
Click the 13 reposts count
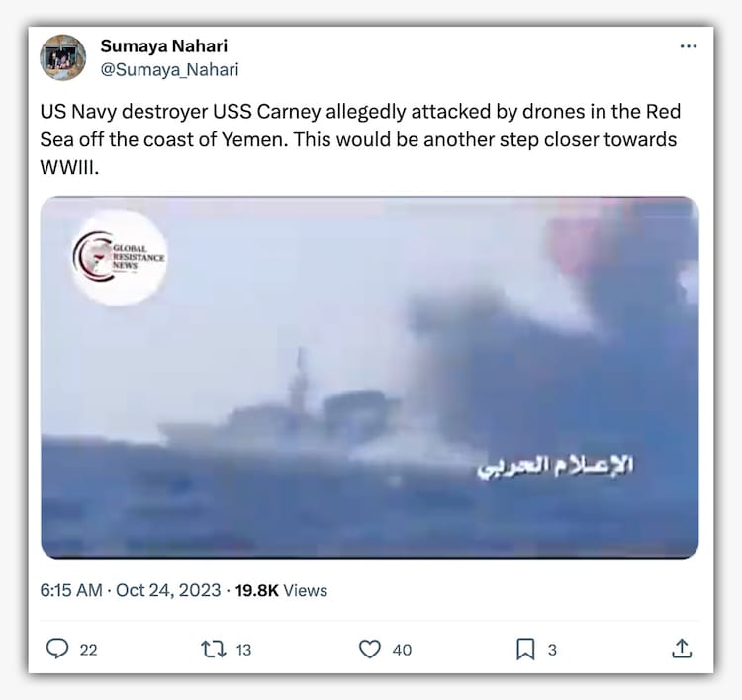tap(243, 650)
